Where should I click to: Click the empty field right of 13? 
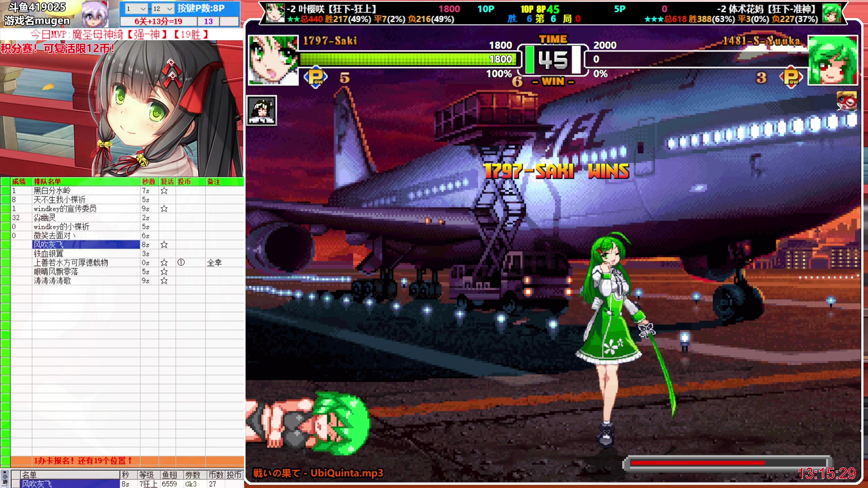[x=229, y=21]
